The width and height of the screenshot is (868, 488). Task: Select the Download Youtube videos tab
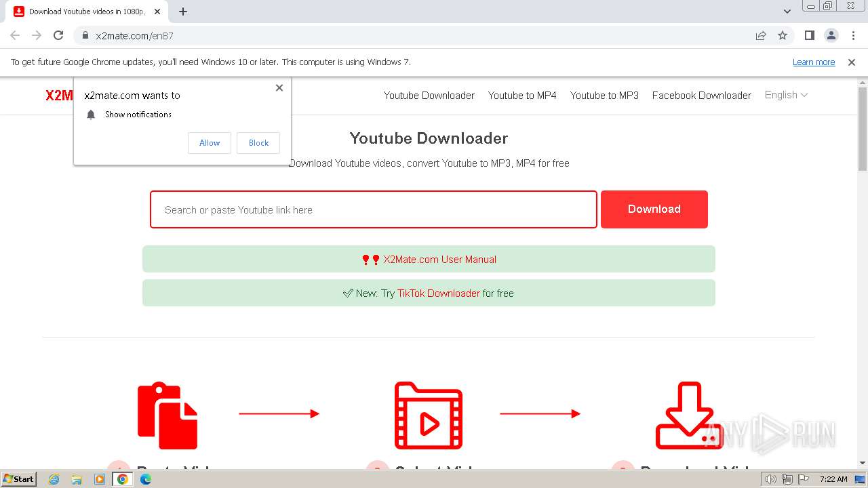88,12
